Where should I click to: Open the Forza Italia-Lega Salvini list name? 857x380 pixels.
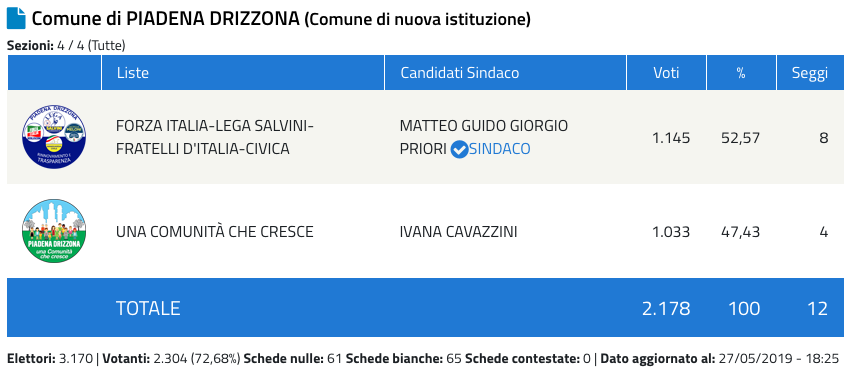[x=215, y=137]
